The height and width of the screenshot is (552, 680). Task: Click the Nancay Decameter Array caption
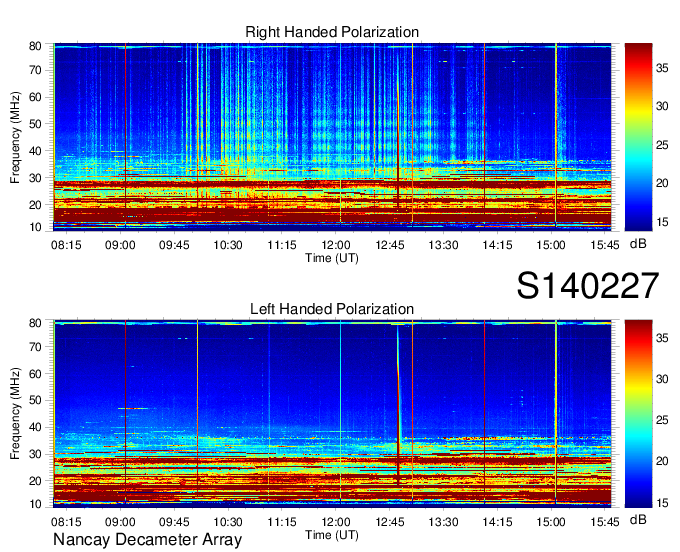147,540
